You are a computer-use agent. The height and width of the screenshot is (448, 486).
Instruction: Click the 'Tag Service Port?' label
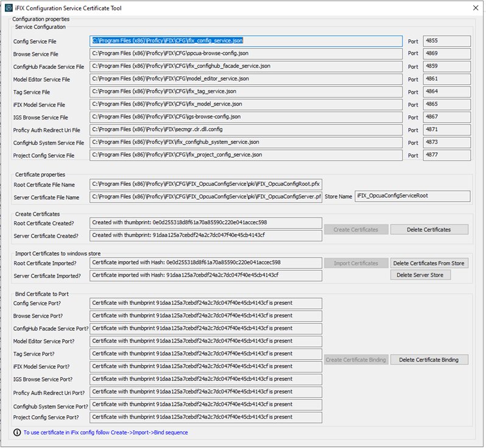(33, 354)
